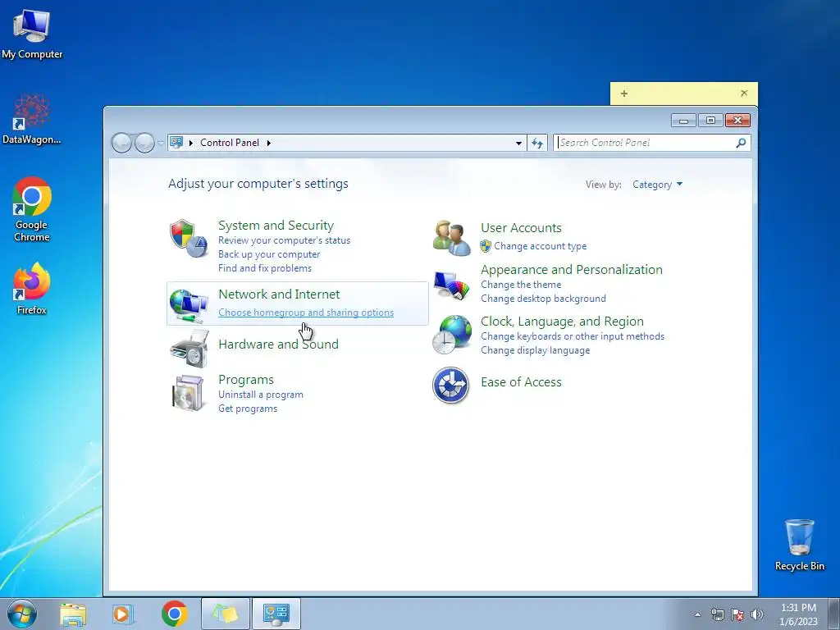
Task: Switch to Sticky Notes taskbar button
Action: (x=226, y=614)
